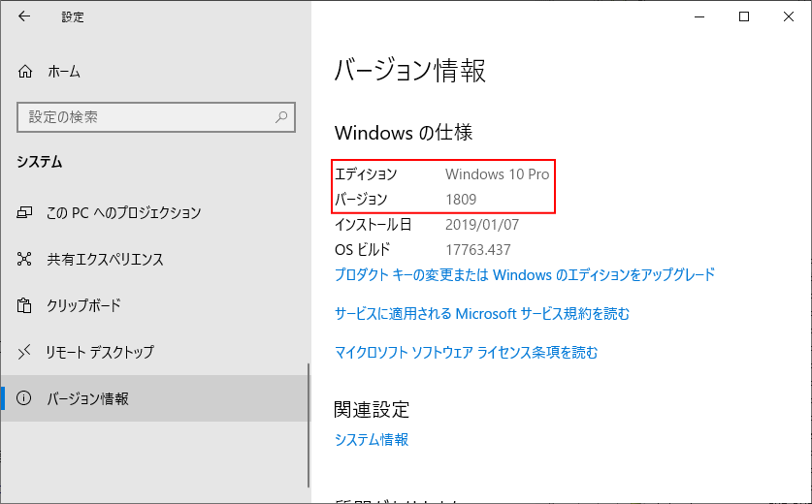
Task: Open プロダクト キーの変更 upgrade link
Action: [x=525, y=274]
